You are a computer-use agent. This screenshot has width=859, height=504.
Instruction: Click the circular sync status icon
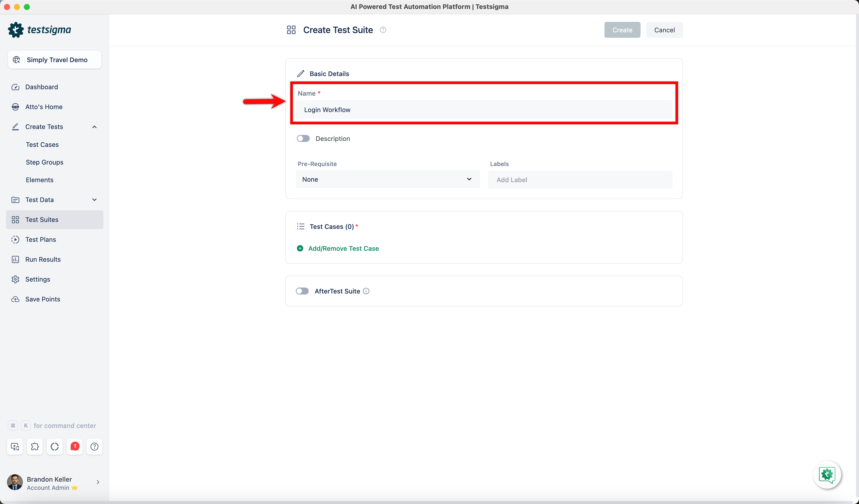click(54, 446)
